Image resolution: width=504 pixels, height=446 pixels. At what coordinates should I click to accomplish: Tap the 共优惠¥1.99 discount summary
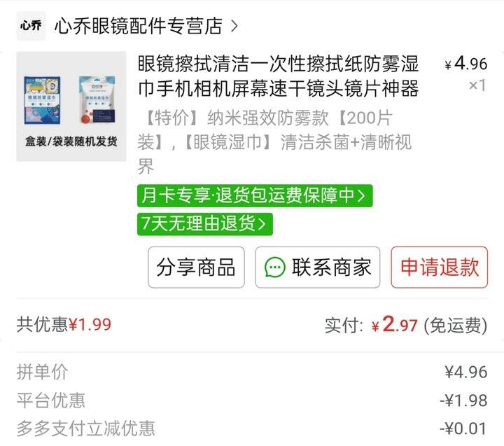[64, 324]
